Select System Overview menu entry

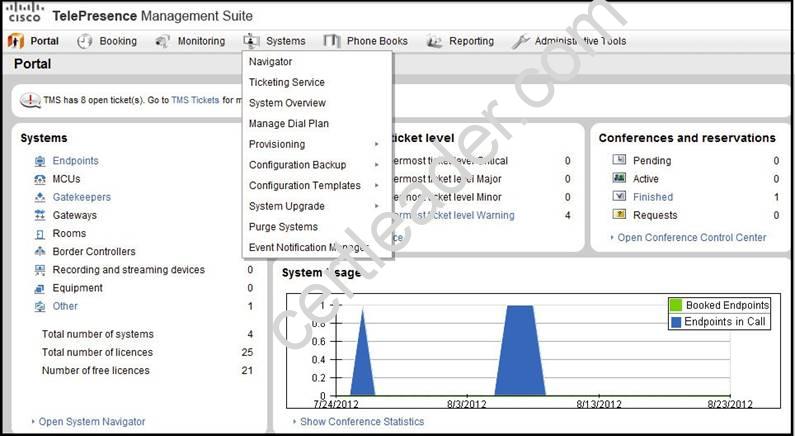coord(287,103)
